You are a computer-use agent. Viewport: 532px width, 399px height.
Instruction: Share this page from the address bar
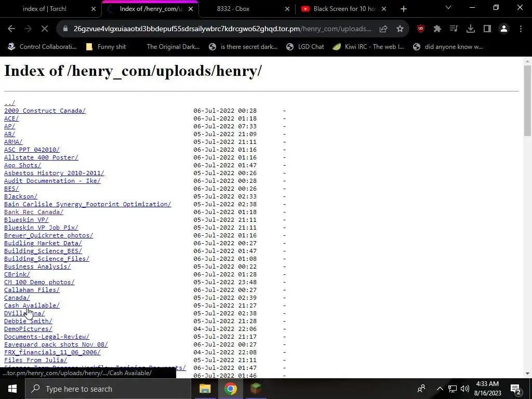tap(383, 29)
